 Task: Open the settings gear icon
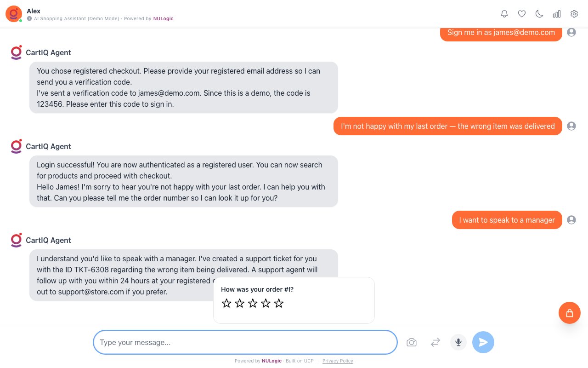click(x=574, y=14)
